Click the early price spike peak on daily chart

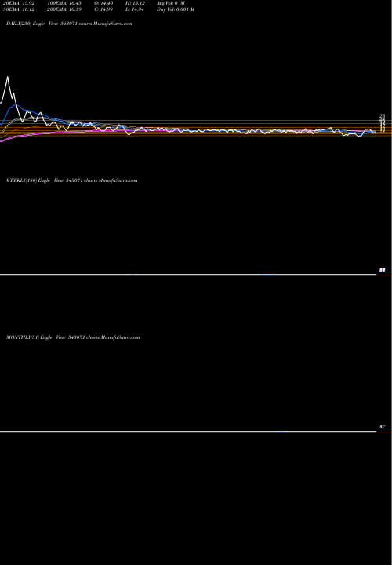tap(8, 77)
